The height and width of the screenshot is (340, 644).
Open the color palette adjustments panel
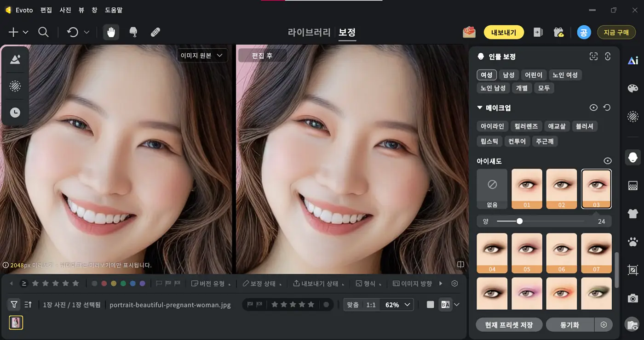tap(633, 88)
